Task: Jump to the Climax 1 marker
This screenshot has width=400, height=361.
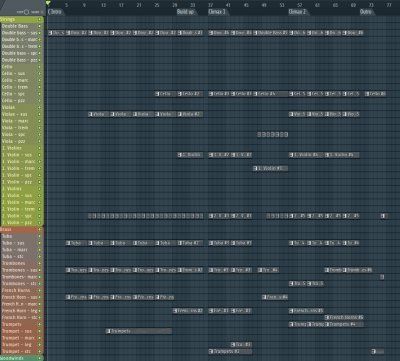Action: coord(217,12)
